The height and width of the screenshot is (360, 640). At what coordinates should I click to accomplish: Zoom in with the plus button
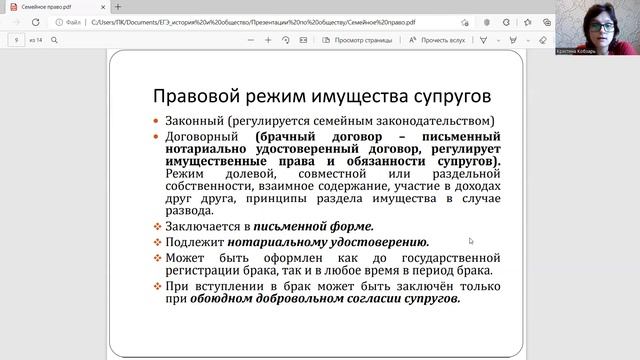click(268, 40)
